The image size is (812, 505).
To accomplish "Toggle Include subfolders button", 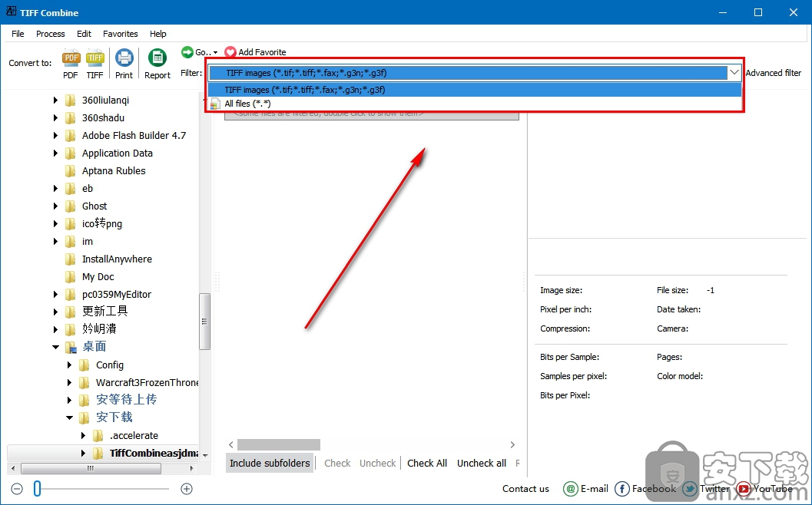I will tap(270, 463).
